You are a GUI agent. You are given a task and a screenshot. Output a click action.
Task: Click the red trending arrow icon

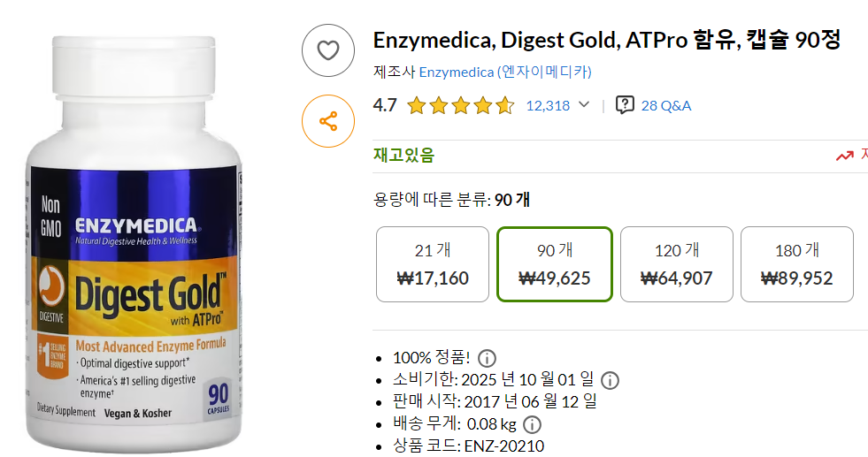(845, 156)
